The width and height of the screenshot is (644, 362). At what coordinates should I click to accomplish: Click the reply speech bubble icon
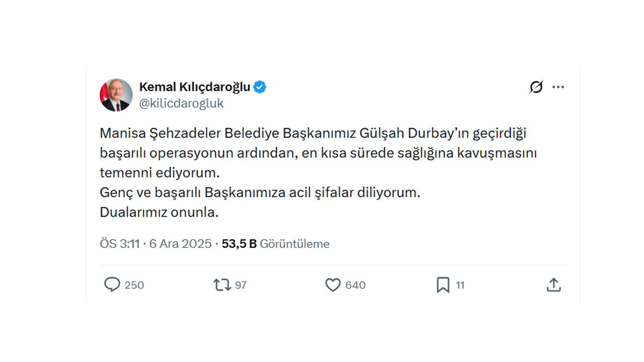tap(112, 285)
